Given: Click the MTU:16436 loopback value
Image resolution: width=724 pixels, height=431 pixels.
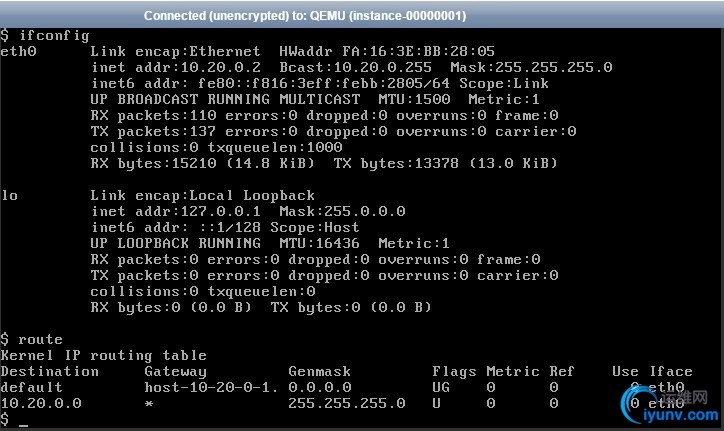Looking at the screenshot, I should (319, 243).
